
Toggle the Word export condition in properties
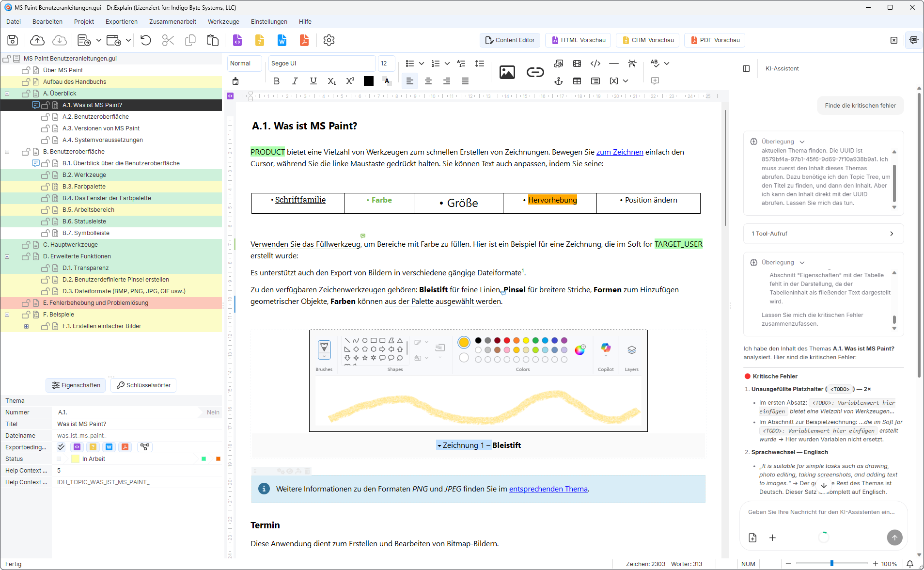(x=109, y=447)
